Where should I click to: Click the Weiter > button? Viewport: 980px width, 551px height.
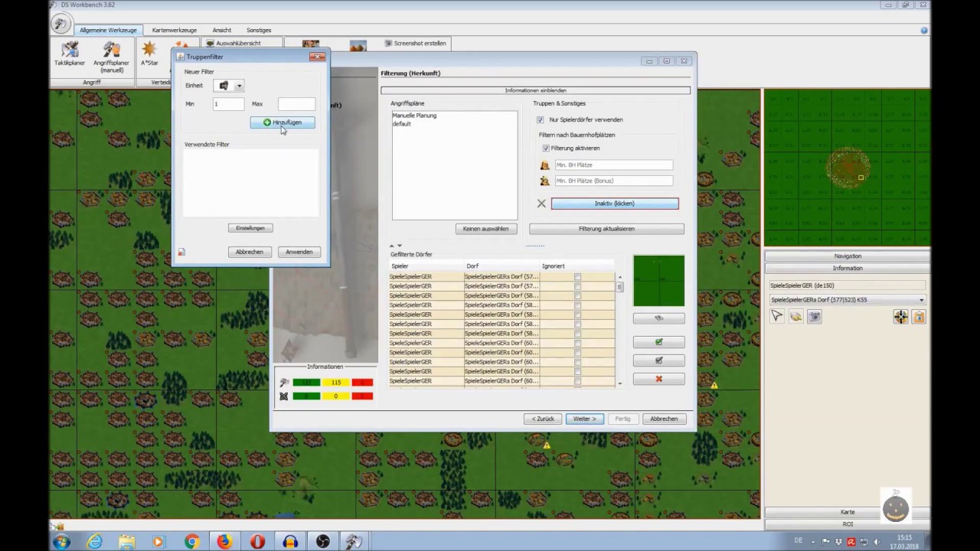coord(585,419)
